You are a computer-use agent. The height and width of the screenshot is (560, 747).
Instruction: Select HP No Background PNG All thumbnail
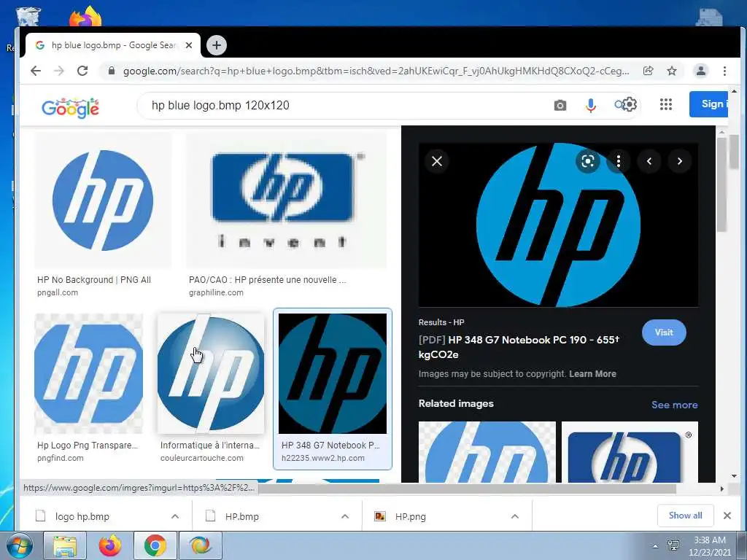(x=102, y=200)
